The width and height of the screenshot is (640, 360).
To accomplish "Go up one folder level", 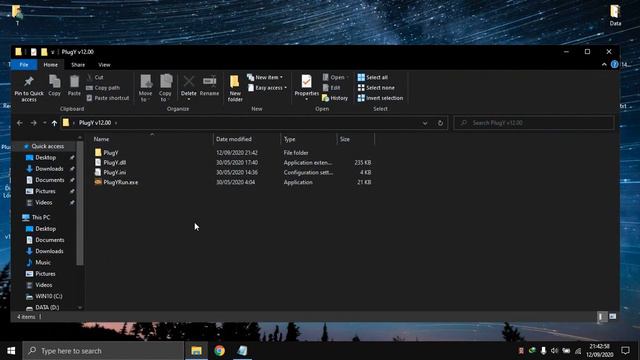I will (54, 123).
